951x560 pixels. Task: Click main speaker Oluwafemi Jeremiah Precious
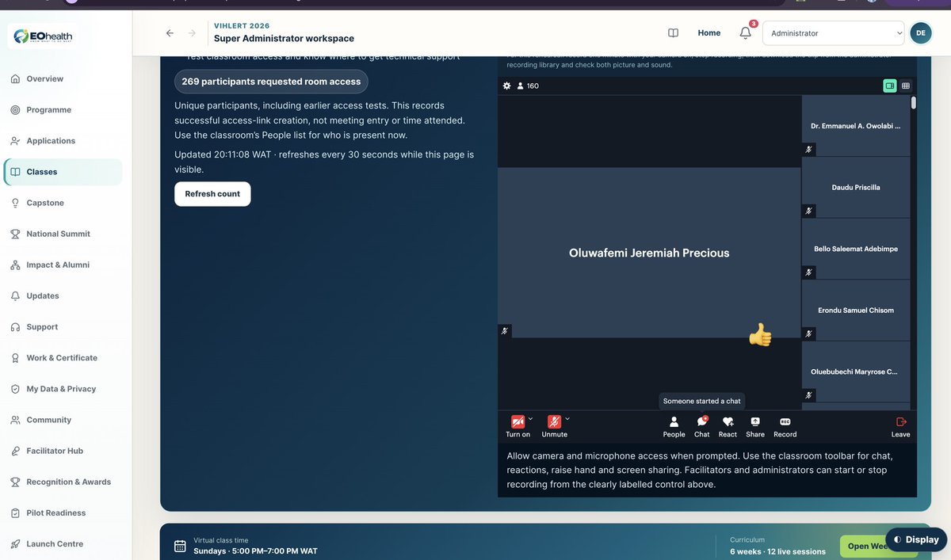coord(649,253)
